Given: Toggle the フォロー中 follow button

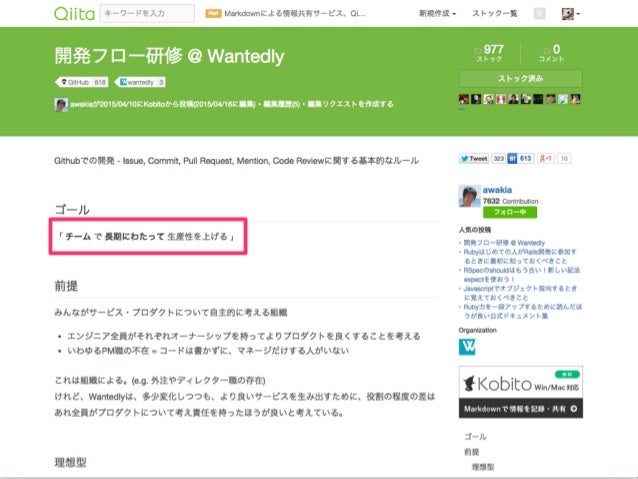Looking at the screenshot, I should (510, 212).
